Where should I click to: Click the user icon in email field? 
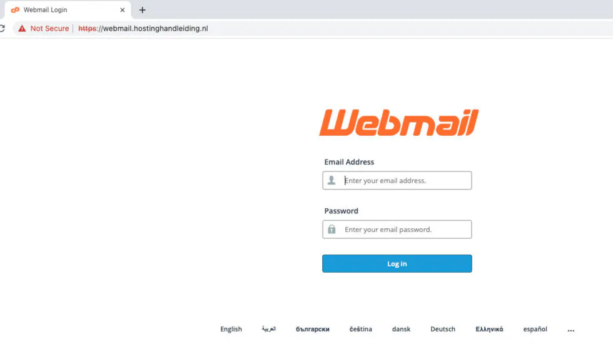tap(332, 180)
